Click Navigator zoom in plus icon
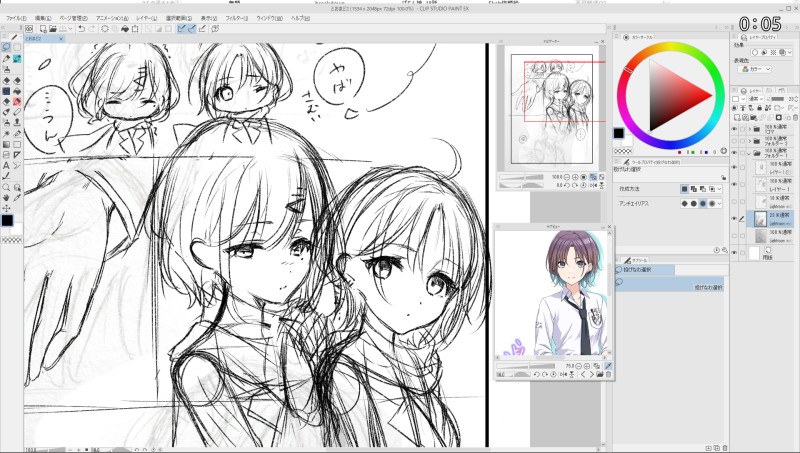The image size is (800, 453). pos(575,177)
